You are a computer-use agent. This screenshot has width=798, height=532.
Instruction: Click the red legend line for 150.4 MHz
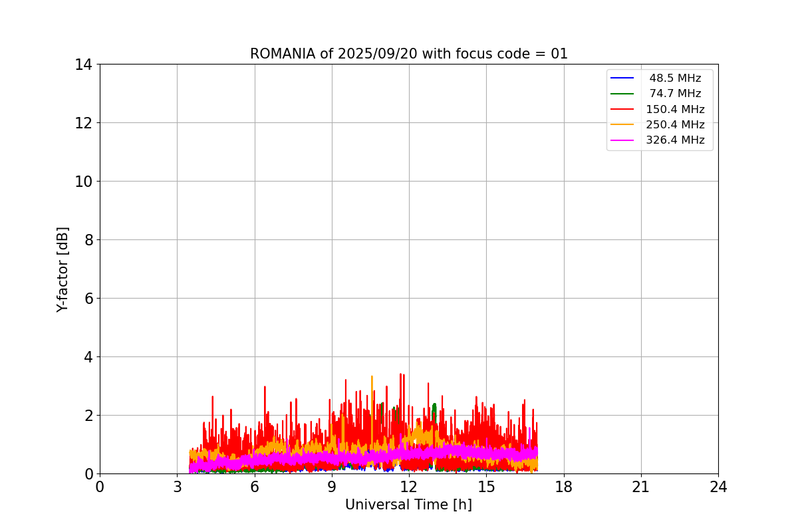click(x=622, y=109)
